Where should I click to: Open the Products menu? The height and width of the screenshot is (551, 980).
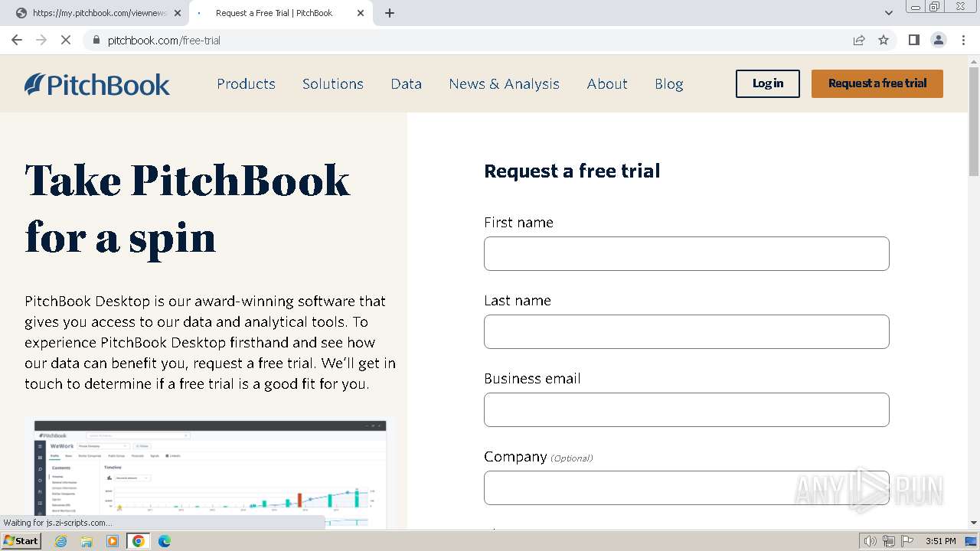coord(246,84)
